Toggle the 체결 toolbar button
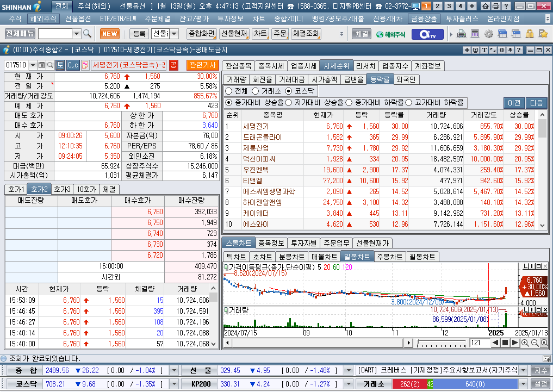Screen dimensions: 553x392 pyautogui.click(x=362, y=34)
